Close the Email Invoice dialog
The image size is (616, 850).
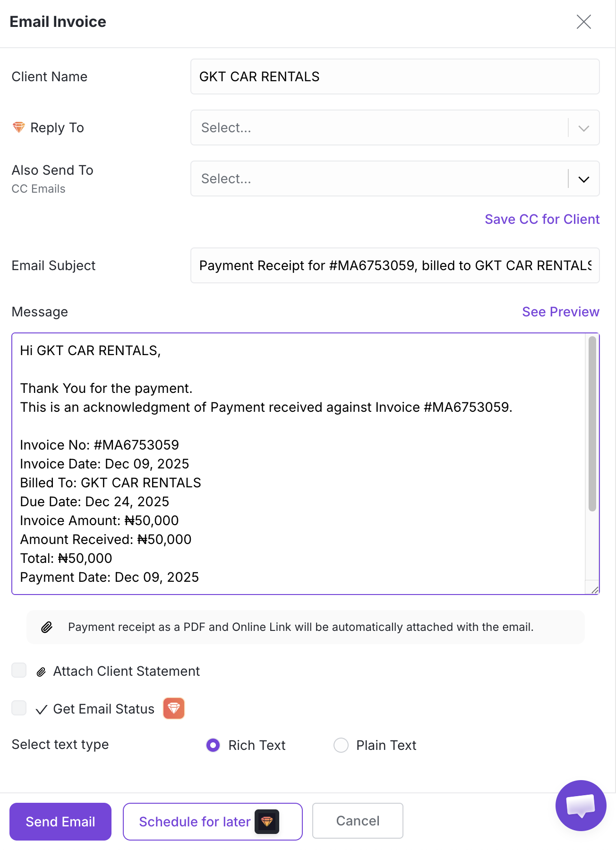click(583, 22)
